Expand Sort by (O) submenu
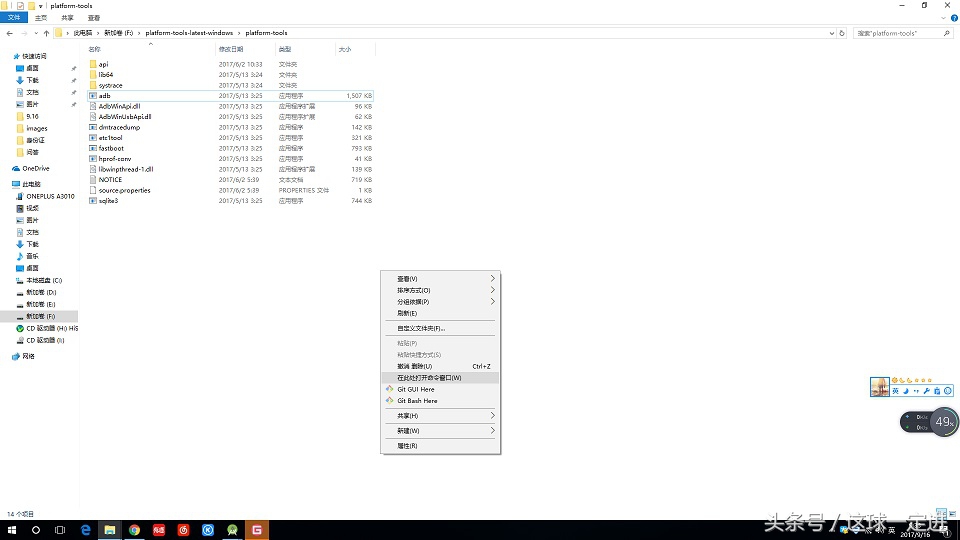 click(x=440, y=290)
